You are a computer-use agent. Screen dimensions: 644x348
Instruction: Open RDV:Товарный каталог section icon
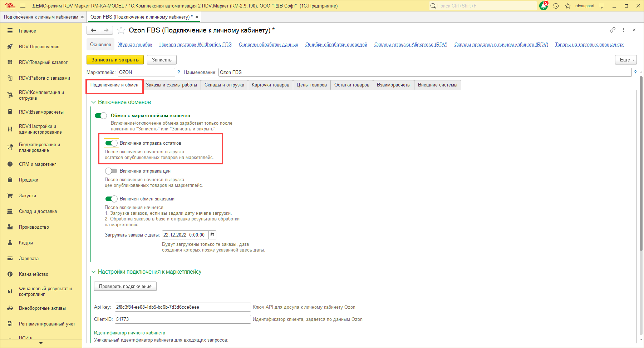[10, 62]
